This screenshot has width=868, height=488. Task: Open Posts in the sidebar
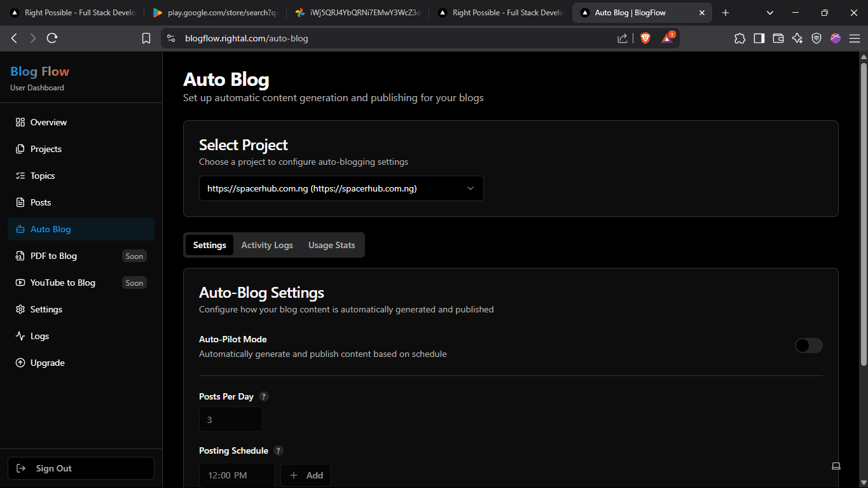[x=81, y=202]
